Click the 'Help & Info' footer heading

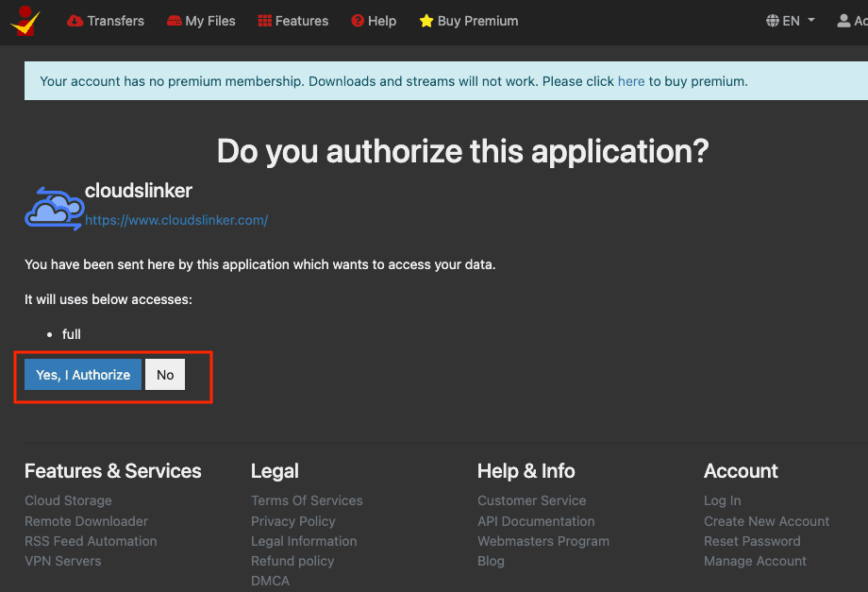point(526,471)
